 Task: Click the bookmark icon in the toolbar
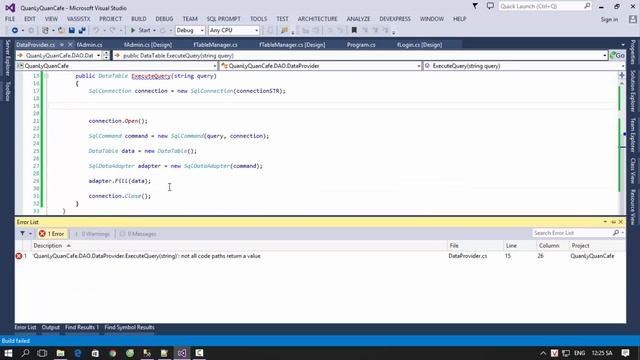click(354, 30)
